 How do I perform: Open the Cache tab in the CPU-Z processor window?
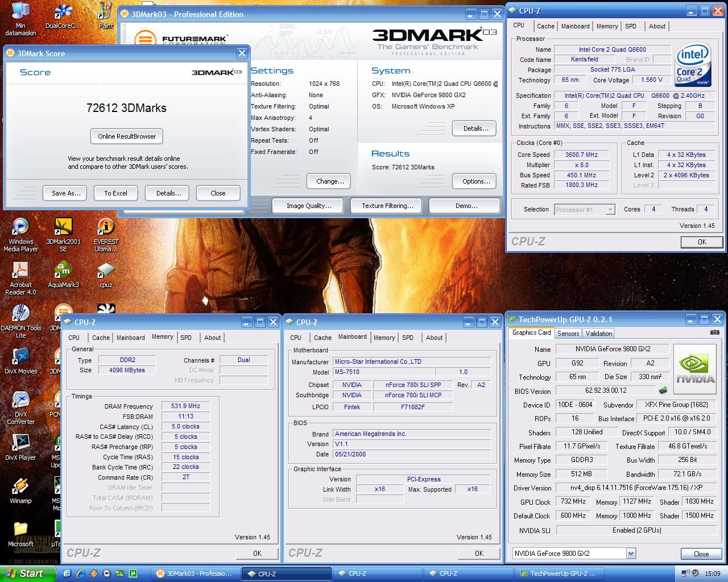[545, 26]
